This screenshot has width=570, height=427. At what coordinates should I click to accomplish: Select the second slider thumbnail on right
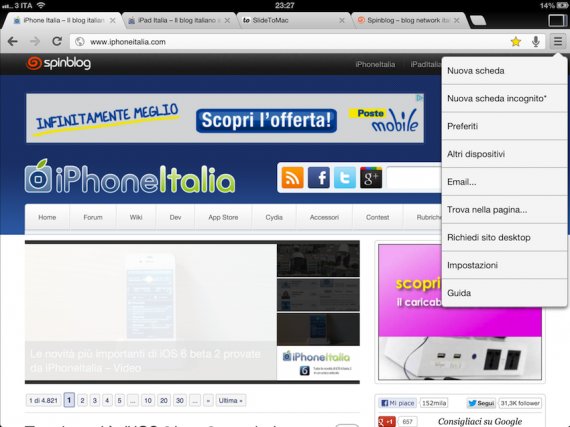pos(318,295)
